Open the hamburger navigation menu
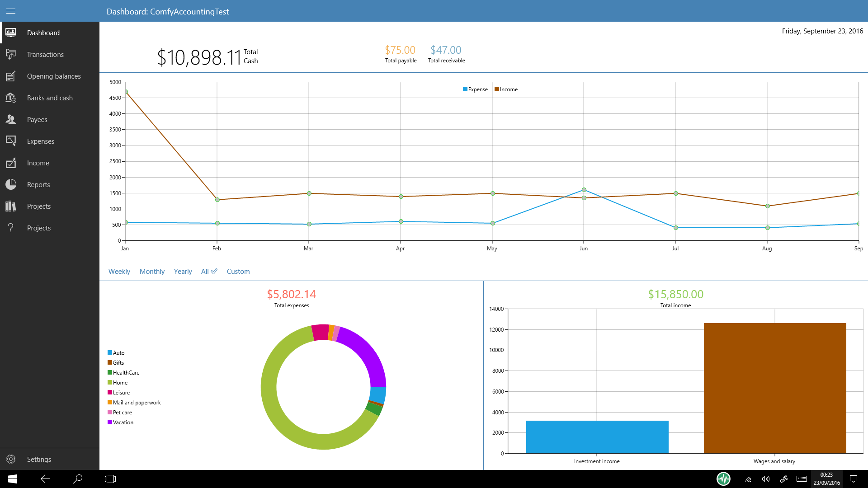Image resolution: width=868 pixels, height=488 pixels. 11,11
